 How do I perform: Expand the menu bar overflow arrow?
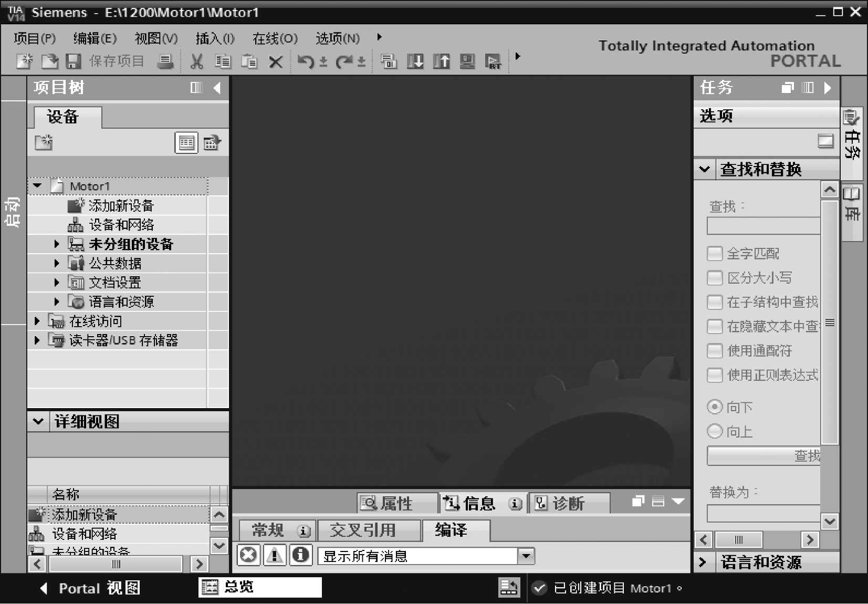[379, 37]
